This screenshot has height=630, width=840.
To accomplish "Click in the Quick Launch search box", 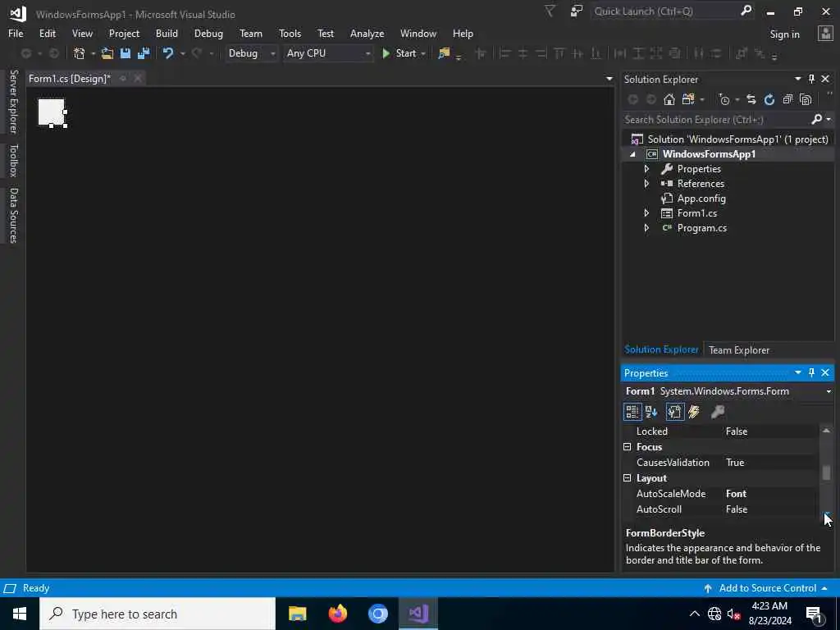I will (x=664, y=11).
